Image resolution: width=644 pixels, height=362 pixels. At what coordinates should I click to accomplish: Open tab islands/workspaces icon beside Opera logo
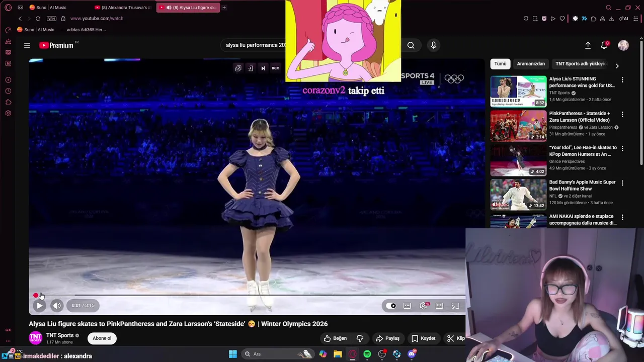point(20,8)
